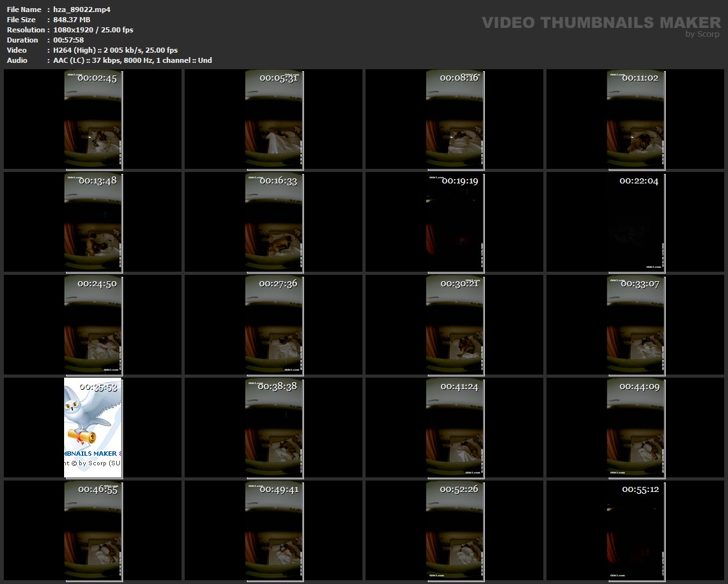Pick the black frame at 00:22:04

[635, 222]
